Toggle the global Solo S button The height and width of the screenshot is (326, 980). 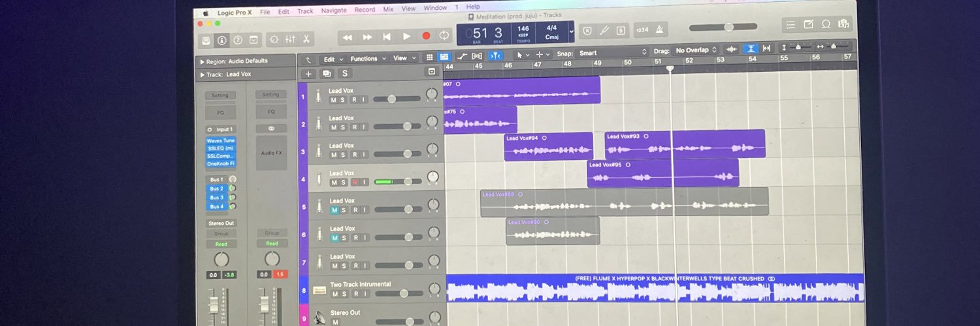click(x=620, y=30)
